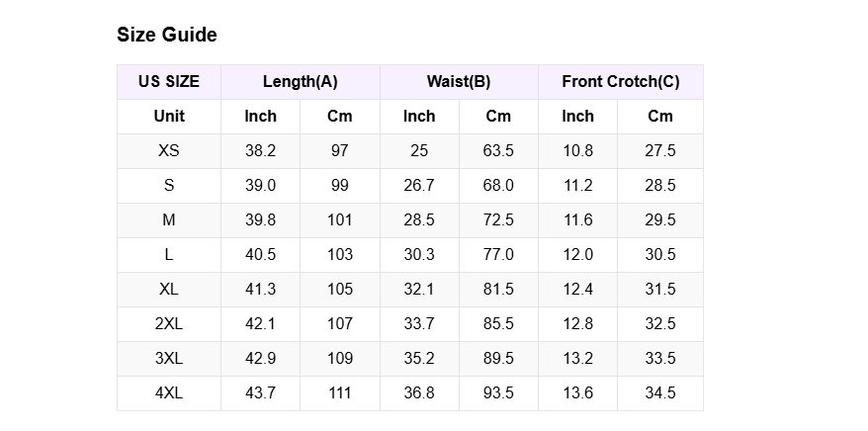Click the XL size row label
Viewport: 868px width, 431px height.
[169, 290]
